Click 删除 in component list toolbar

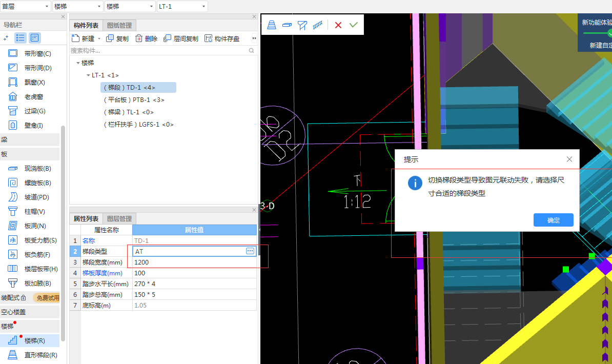(147, 38)
